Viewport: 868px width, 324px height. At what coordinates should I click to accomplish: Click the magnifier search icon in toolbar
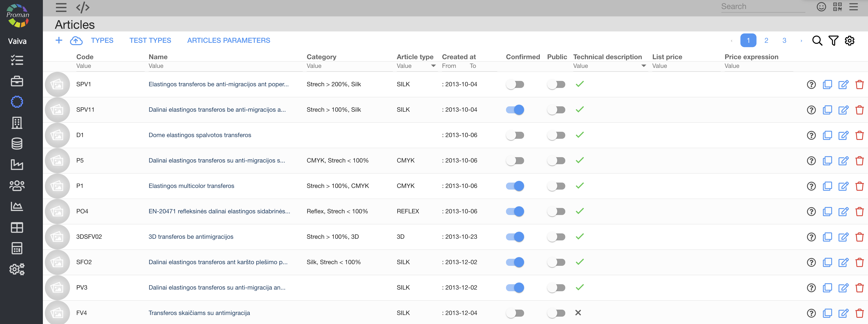[x=817, y=41]
